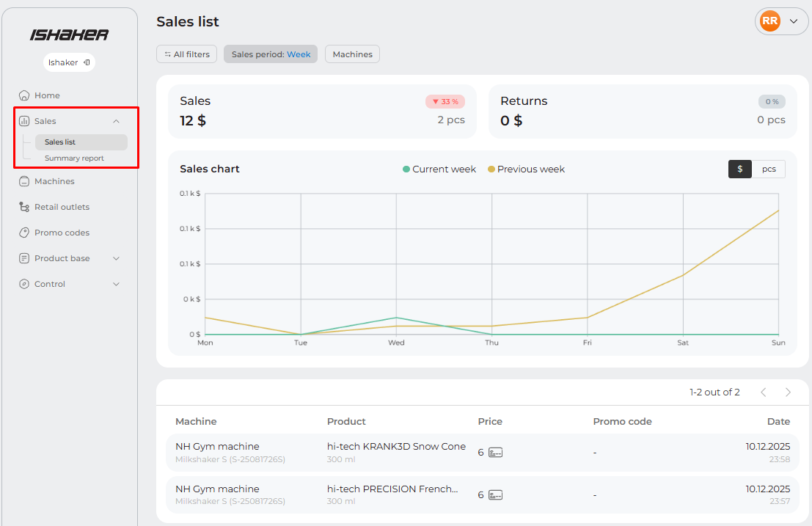Click the Home icon in sidebar
Viewport: 812px width, 526px height.
pos(24,95)
